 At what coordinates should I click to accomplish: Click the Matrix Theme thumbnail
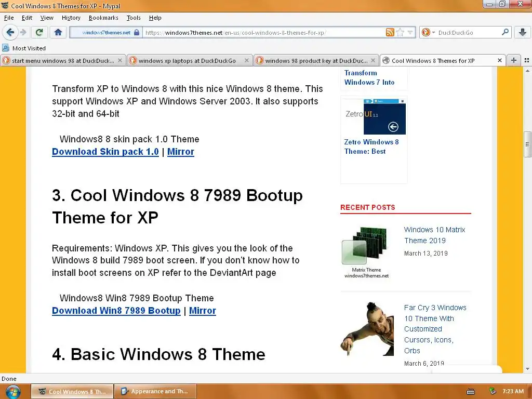tap(366, 252)
